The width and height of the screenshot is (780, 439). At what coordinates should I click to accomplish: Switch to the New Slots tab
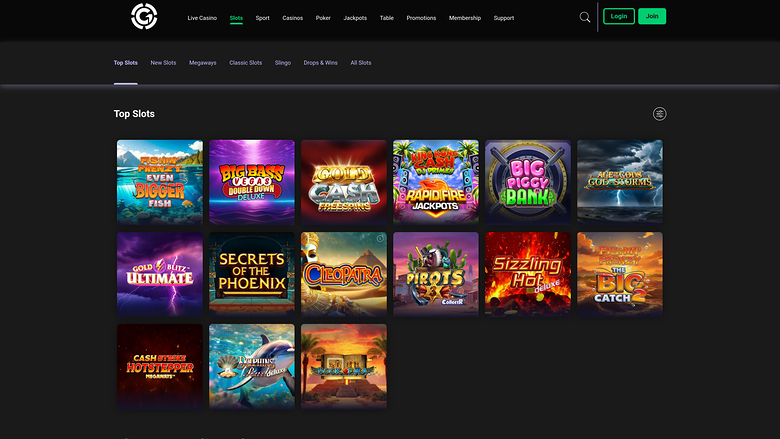coord(163,63)
